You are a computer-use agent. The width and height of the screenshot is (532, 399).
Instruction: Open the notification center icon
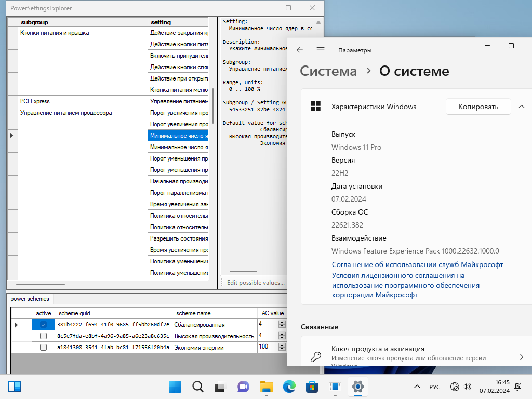[518, 387]
